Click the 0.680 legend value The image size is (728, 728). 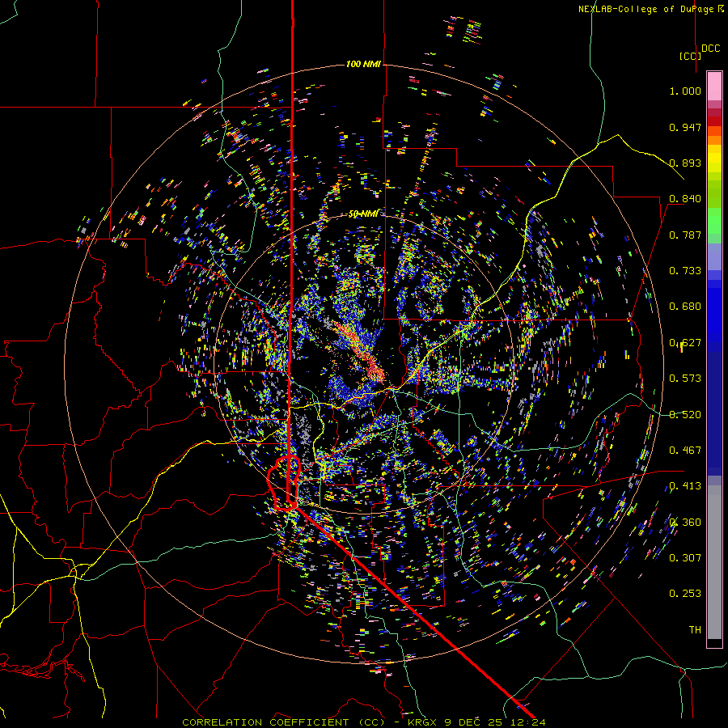click(685, 307)
